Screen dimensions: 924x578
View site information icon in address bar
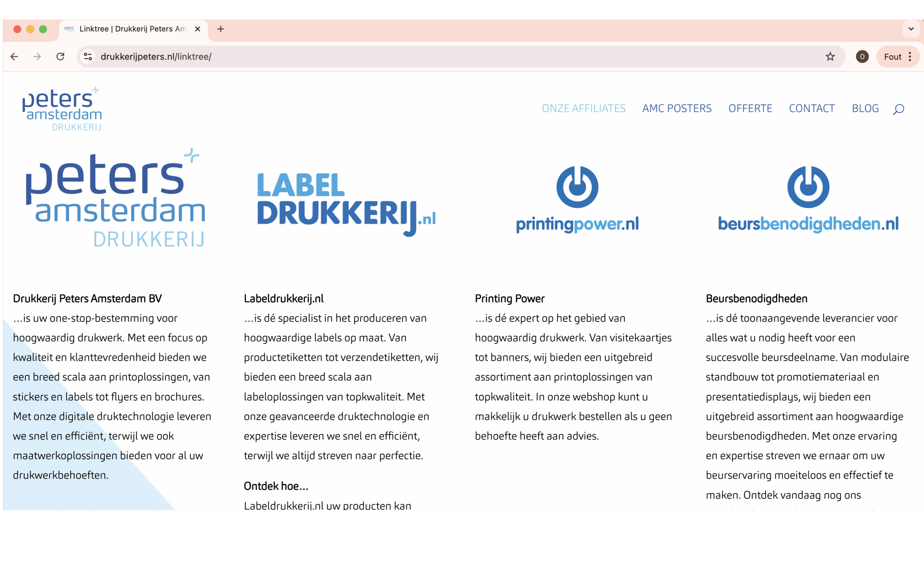click(x=88, y=57)
